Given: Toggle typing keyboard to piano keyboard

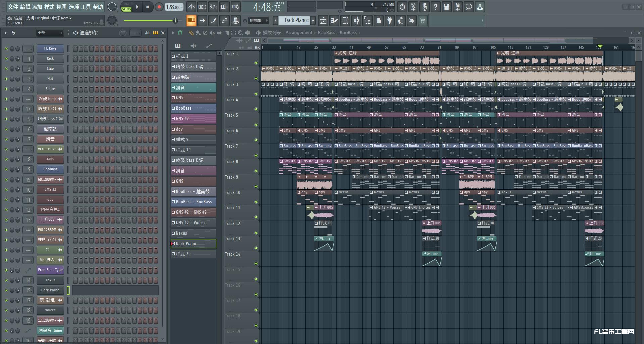Looking at the screenshot, I should (x=191, y=21).
